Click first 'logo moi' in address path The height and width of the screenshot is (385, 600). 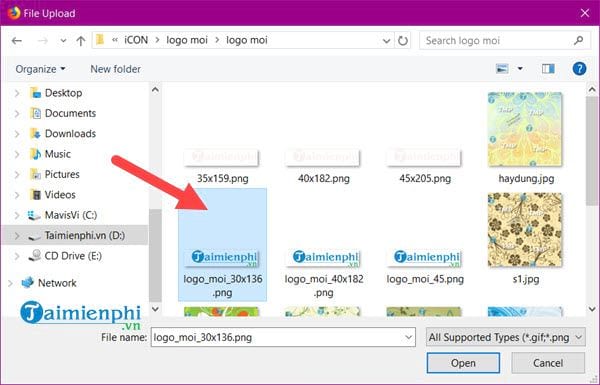(x=187, y=40)
